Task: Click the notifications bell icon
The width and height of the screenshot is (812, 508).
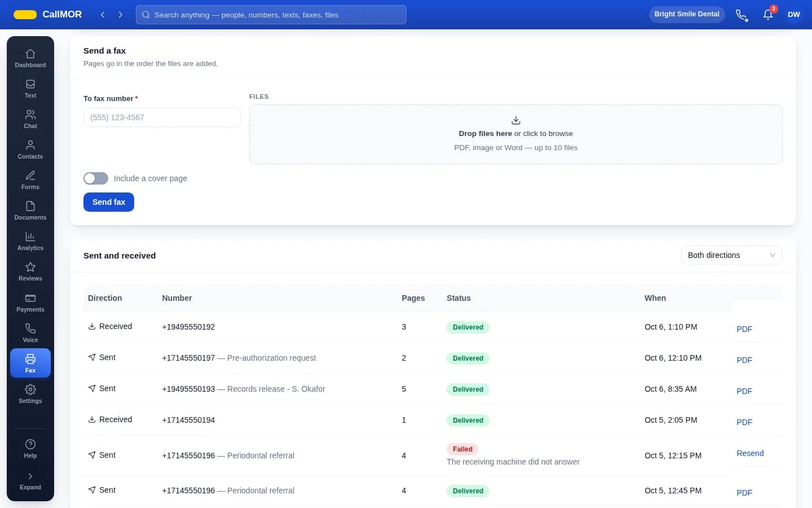Action: pyautogui.click(x=768, y=15)
